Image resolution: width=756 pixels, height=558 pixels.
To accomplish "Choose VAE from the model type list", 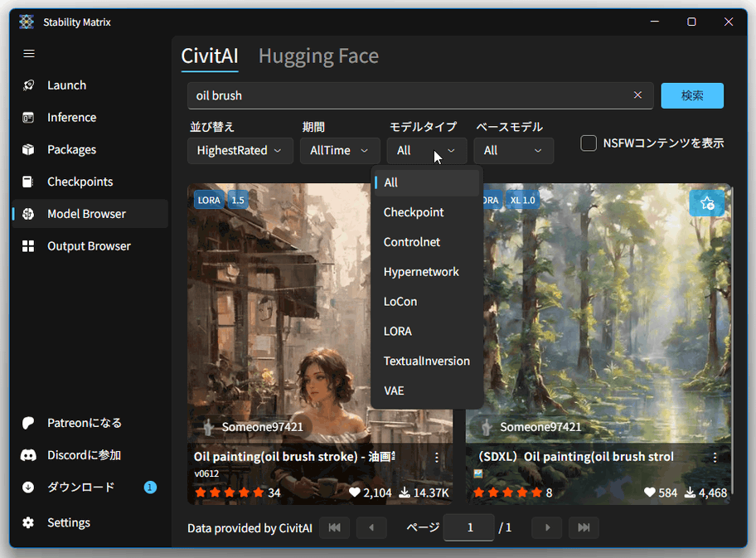I will click(x=427, y=391).
